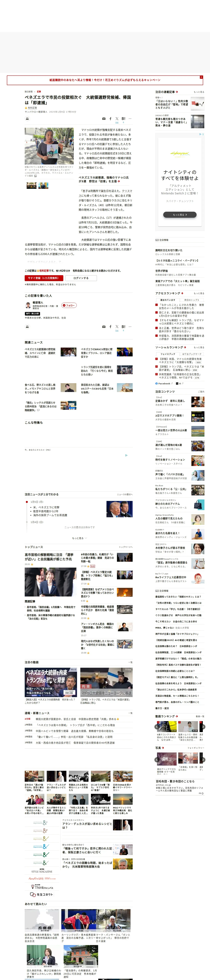Open the ellipsis menu under the author section

130,326
